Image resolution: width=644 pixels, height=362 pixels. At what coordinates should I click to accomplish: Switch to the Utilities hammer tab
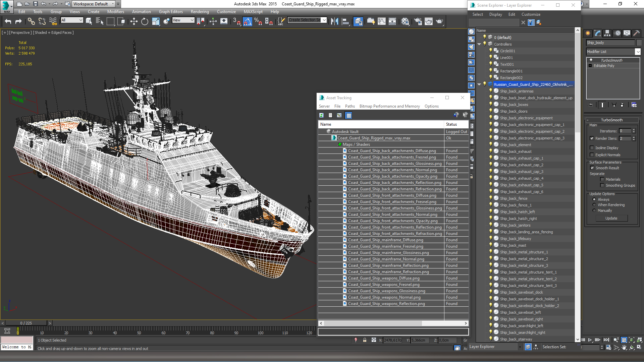pos(637,33)
